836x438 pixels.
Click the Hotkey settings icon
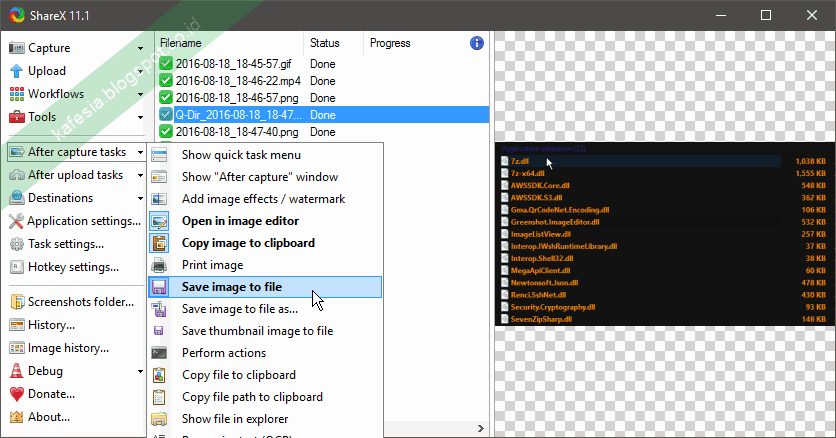[17, 267]
